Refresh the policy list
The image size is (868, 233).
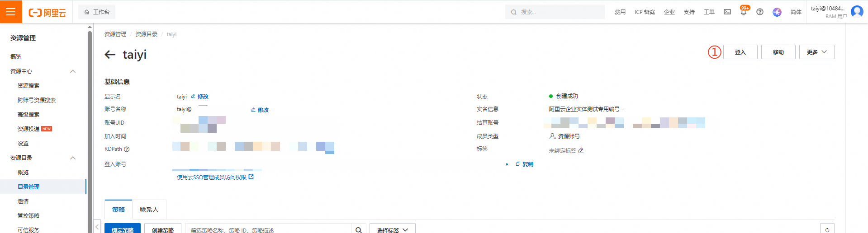pyautogui.click(x=827, y=229)
